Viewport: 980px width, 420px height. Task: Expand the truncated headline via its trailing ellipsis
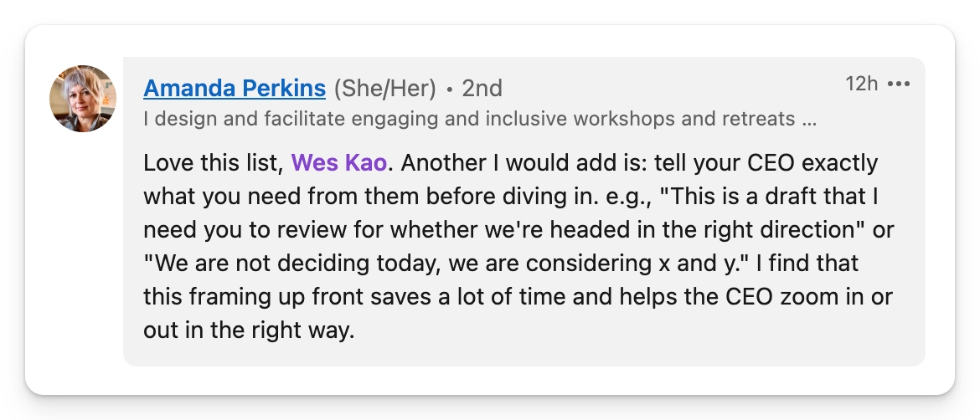point(809,119)
